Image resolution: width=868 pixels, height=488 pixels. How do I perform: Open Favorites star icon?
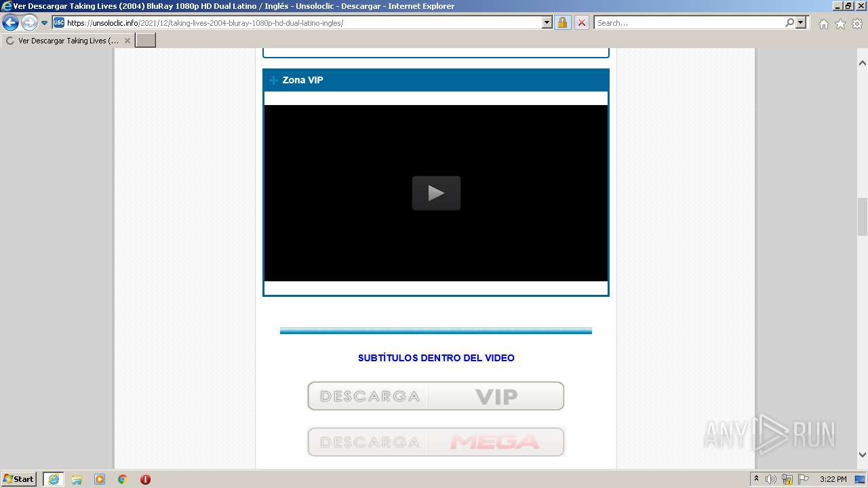[840, 24]
